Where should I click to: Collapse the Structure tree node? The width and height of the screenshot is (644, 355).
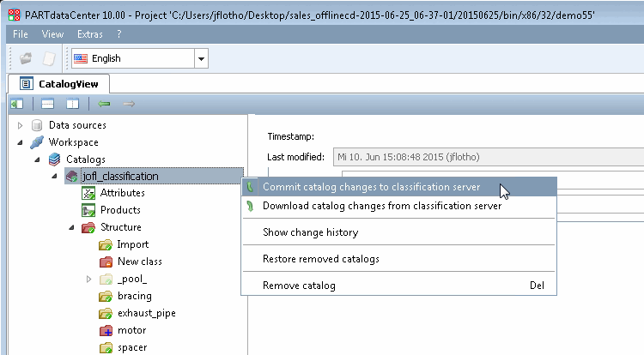(x=71, y=227)
